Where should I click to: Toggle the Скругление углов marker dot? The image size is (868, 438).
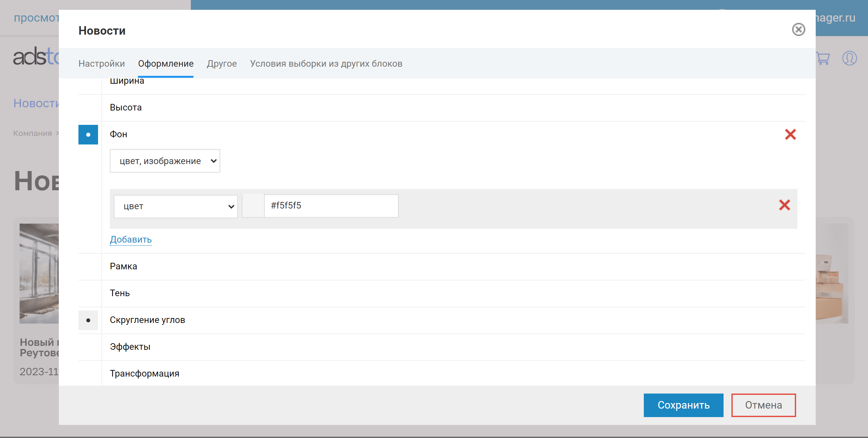tap(88, 320)
